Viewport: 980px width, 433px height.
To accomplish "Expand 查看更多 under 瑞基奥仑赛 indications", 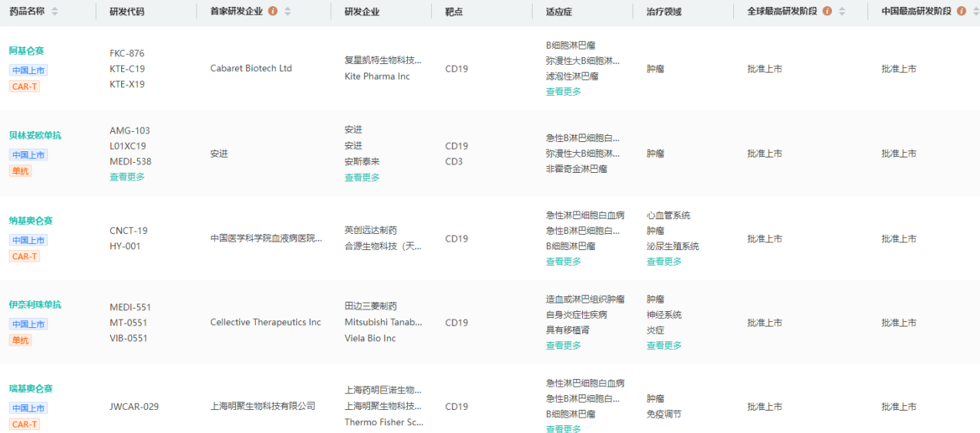I will click(x=564, y=429).
